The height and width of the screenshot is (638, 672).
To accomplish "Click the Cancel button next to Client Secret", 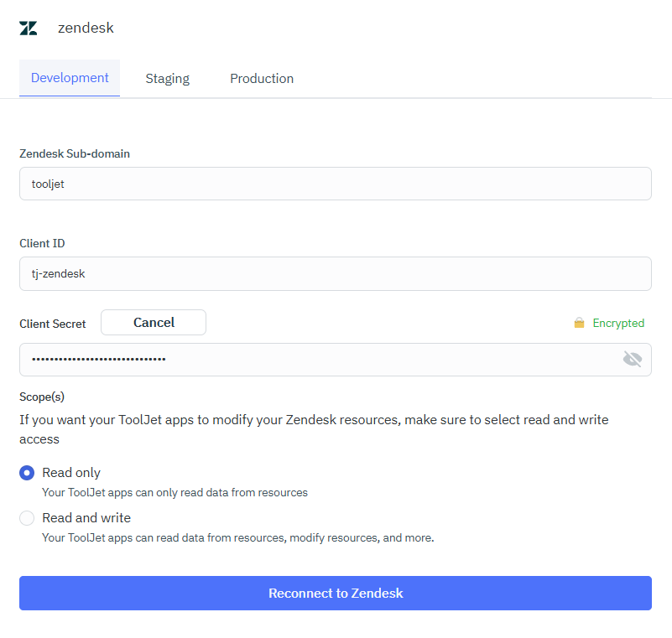I will tap(153, 322).
